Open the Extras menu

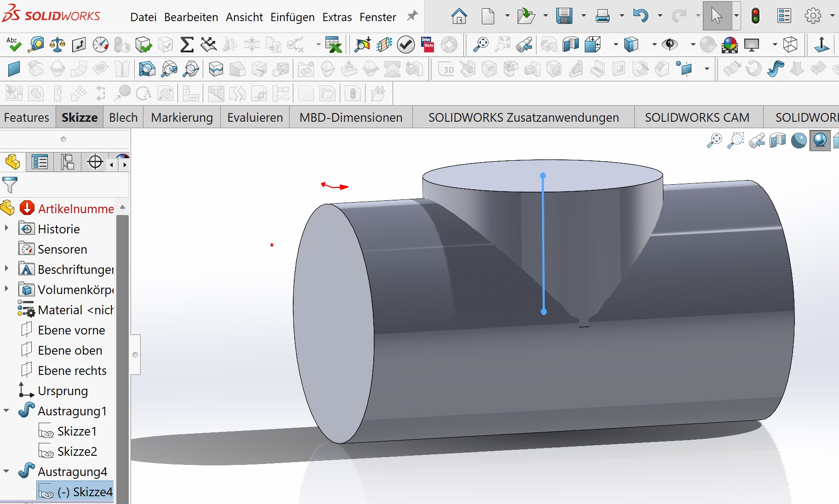click(x=337, y=17)
